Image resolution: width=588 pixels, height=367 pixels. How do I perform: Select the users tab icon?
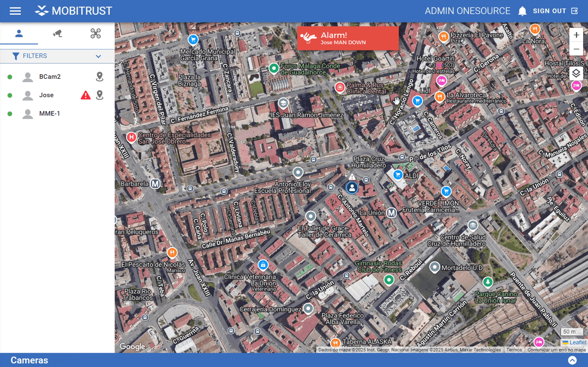(19, 33)
